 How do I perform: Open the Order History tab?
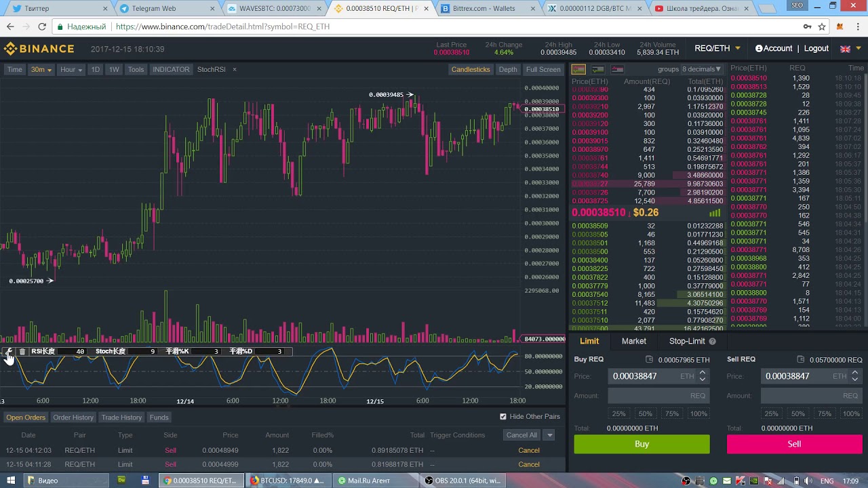pos(73,417)
